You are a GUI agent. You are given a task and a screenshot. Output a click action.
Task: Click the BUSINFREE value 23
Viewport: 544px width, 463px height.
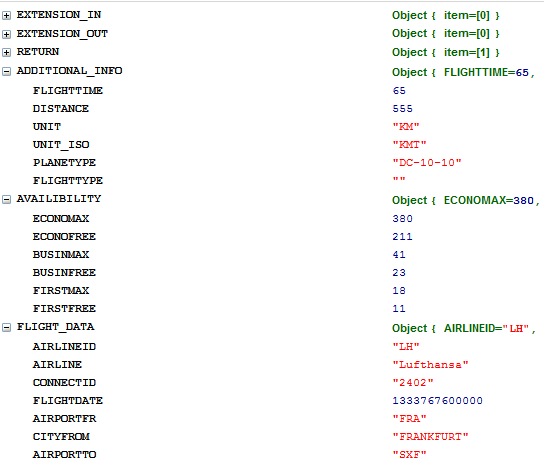pyautogui.click(x=399, y=273)
